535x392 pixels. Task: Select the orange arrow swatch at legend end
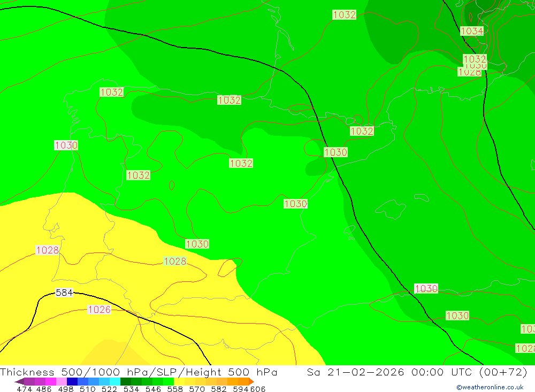coord(251,381)
